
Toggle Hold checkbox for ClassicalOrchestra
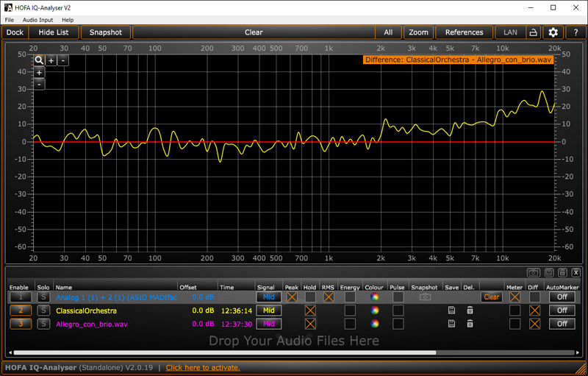[x=310, y=311]
